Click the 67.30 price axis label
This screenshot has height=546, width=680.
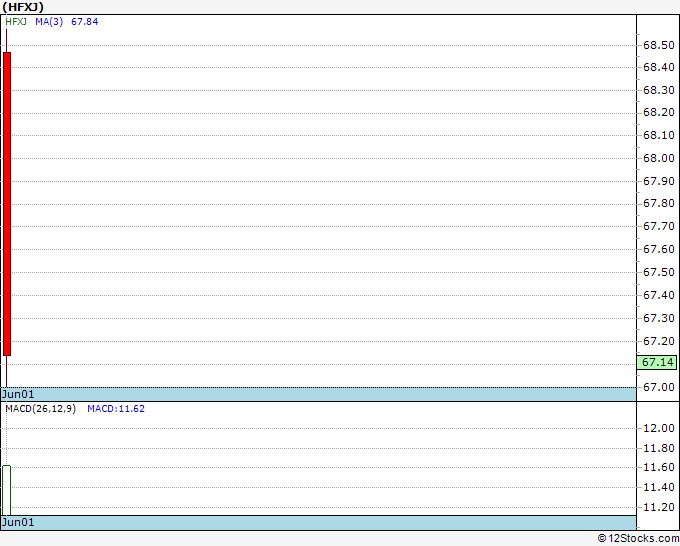click(658, 318)
